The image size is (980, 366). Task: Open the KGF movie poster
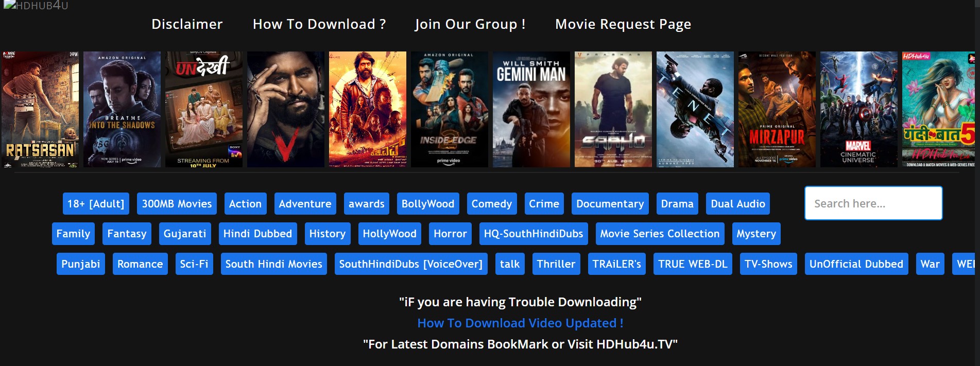pos(368,109)
